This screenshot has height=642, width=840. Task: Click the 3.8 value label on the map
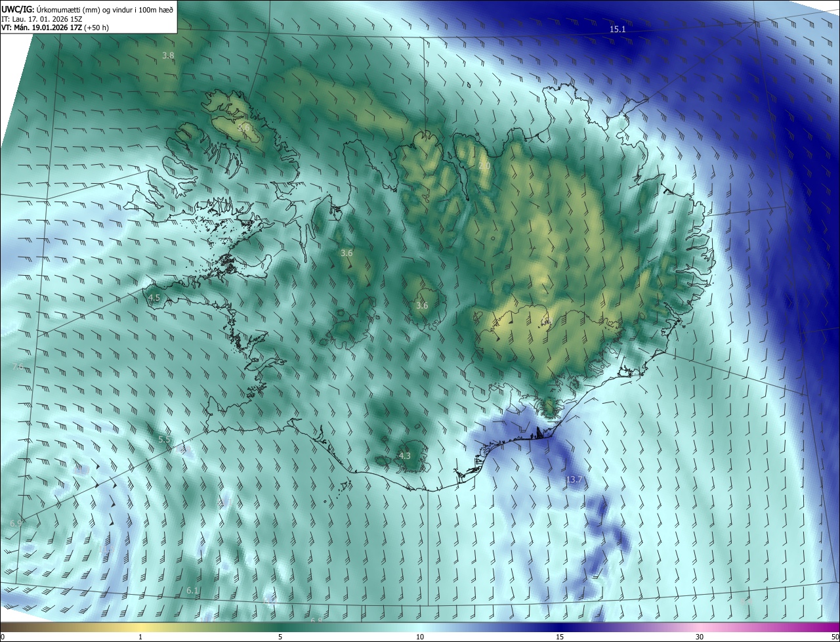pyautogui.click(x=168, y=56)
